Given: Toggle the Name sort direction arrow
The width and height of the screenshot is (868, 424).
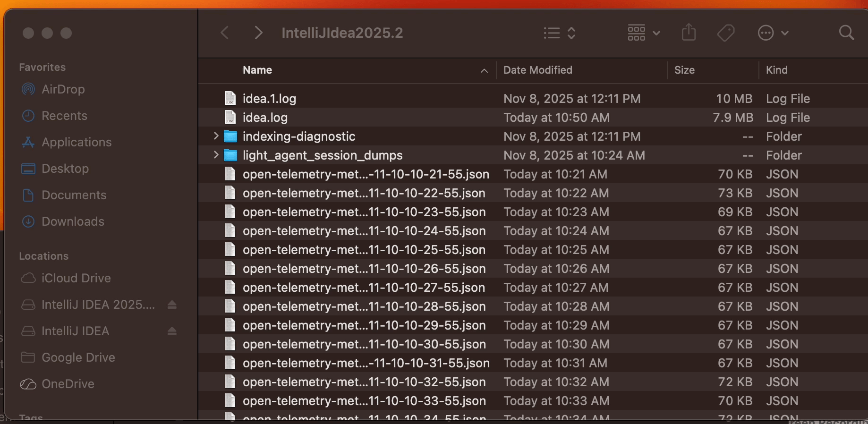Looking at the screenshot, I should [484, 71].
